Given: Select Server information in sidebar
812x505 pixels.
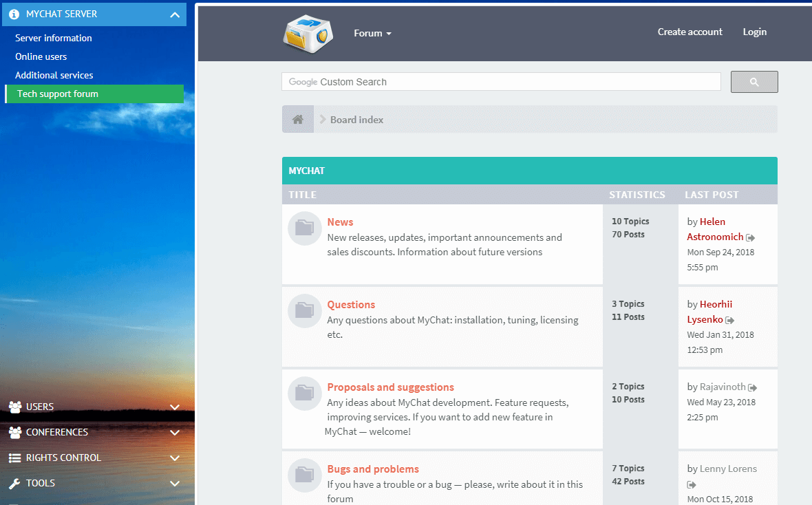Looking at the screenshot, I should coord(54,38).
